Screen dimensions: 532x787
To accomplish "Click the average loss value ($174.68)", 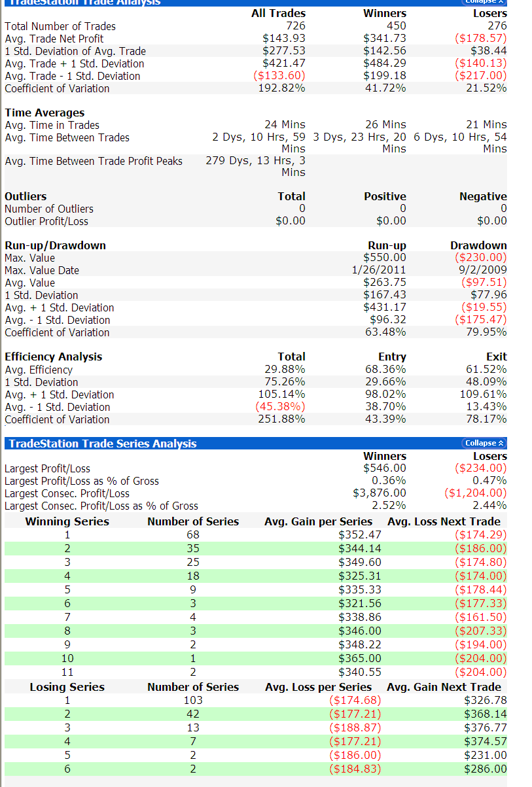I will click(355, 701).
